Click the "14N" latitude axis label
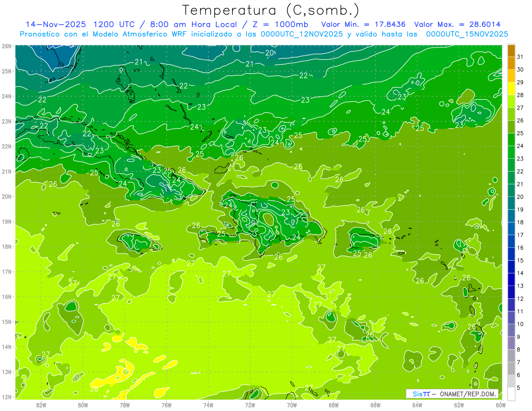Image resolution: width=532 pixels, height=411 pixels. [x=7, y=347]
